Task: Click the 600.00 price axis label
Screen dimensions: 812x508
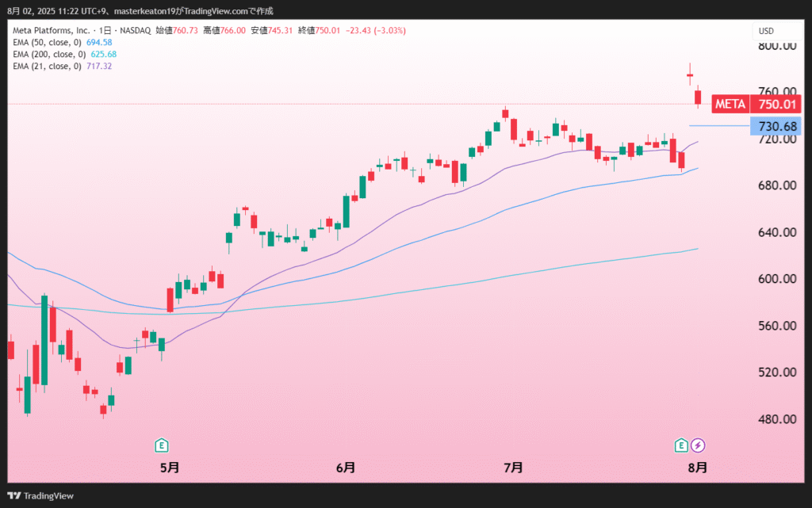Action: (777, 279)
